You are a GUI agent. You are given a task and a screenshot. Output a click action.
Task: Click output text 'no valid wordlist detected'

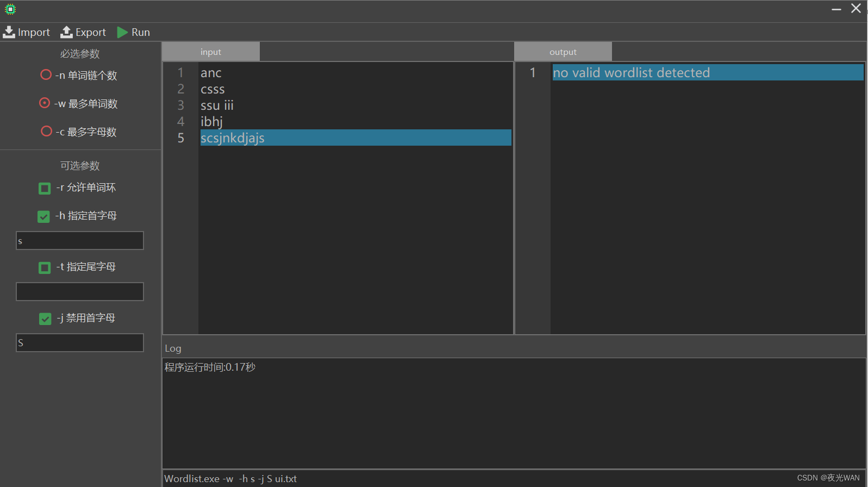[x=631, y=72]
